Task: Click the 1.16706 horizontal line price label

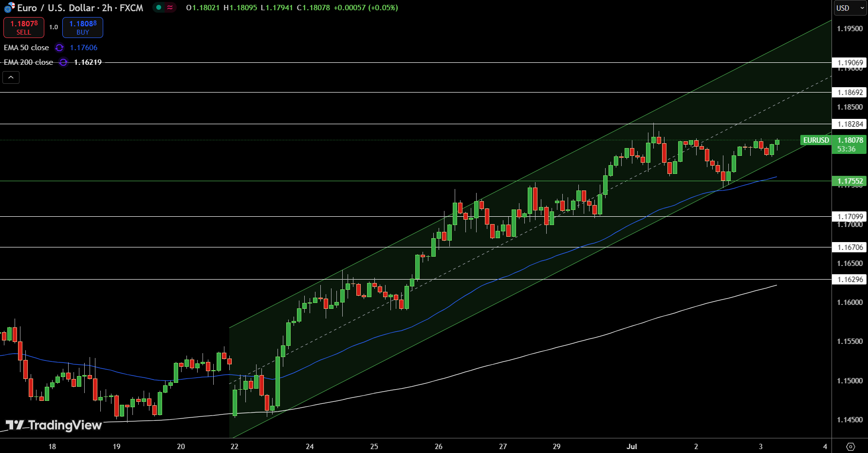Action: (x=850, y=247)
